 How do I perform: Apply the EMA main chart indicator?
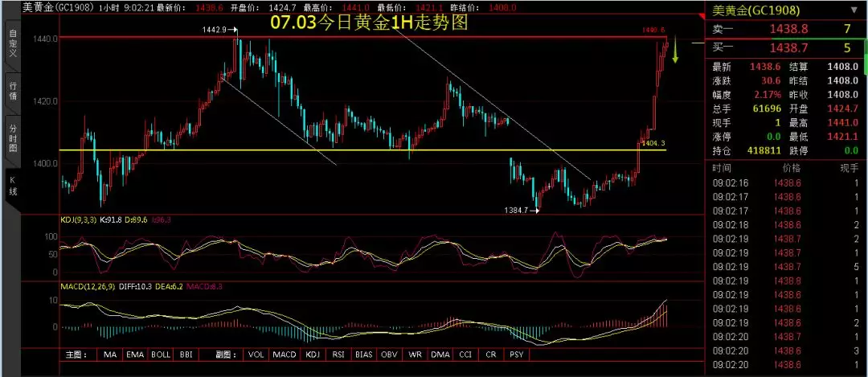[x=134, y=354]
